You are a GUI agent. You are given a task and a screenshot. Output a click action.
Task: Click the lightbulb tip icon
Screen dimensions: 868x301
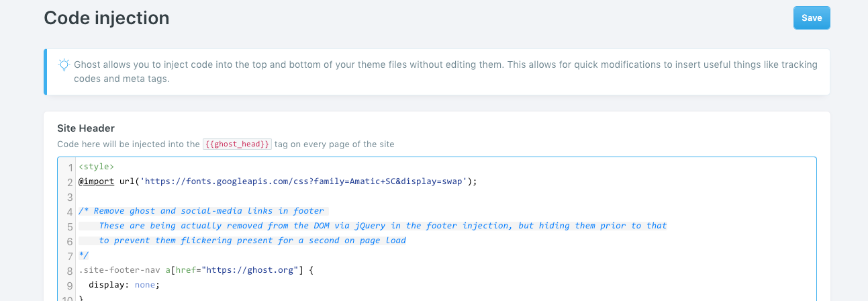[64, 65]
